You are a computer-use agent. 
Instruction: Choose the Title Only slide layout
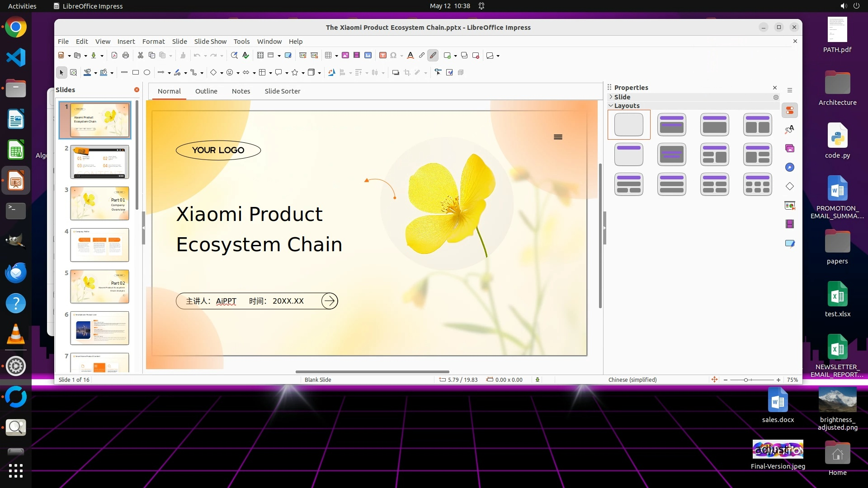628,155
